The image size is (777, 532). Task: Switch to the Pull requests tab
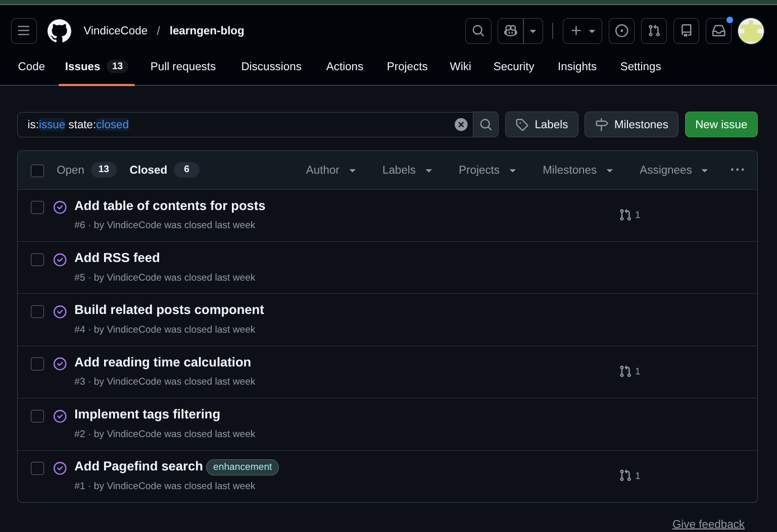click(x=182, y=66)
